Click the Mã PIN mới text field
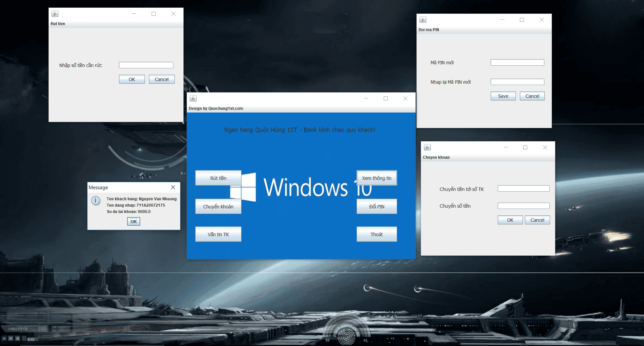Image resolution: width=644 pixels, height=346 pixels. click(517, 63)
